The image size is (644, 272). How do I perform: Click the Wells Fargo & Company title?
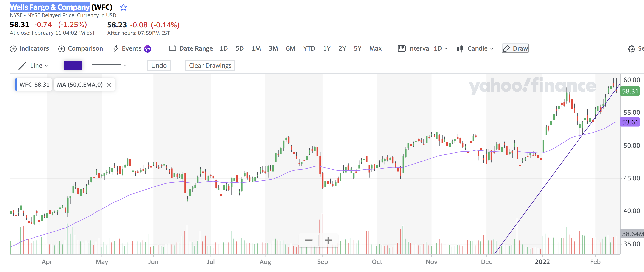point(50,7)
